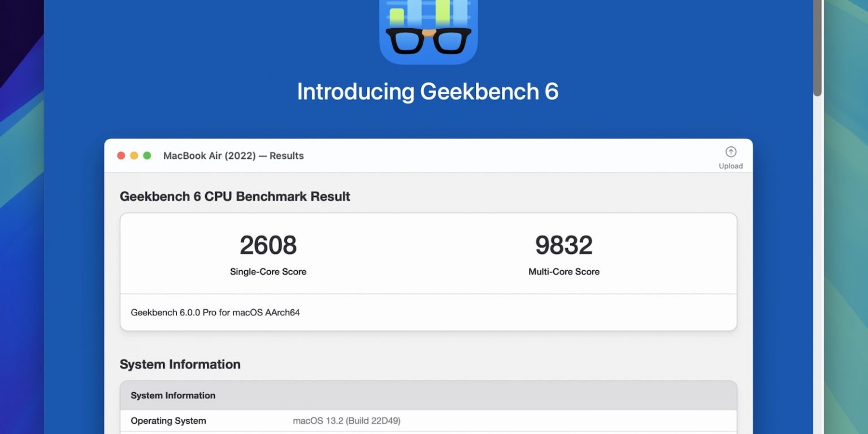Click the upload arrow circle icon

tap(731, 152)
